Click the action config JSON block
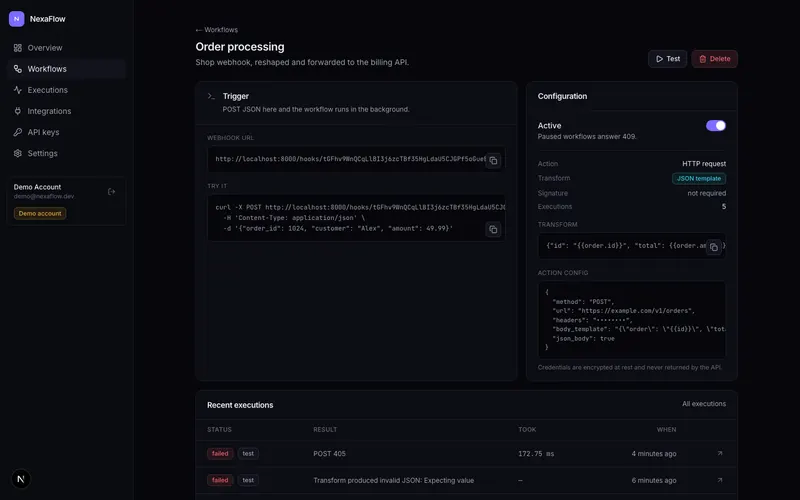This screenshot has height=500, width=800. (632, 320)
